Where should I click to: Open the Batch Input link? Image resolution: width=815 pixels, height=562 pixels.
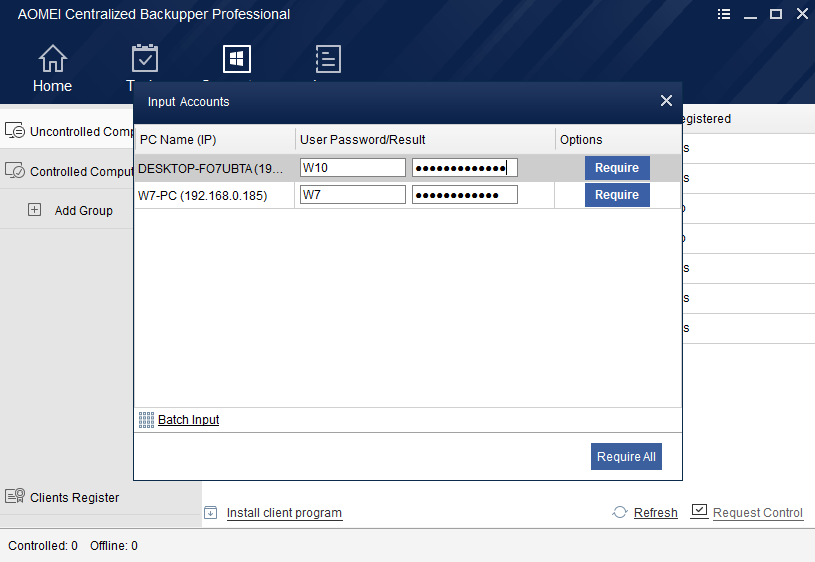[189, 420]
